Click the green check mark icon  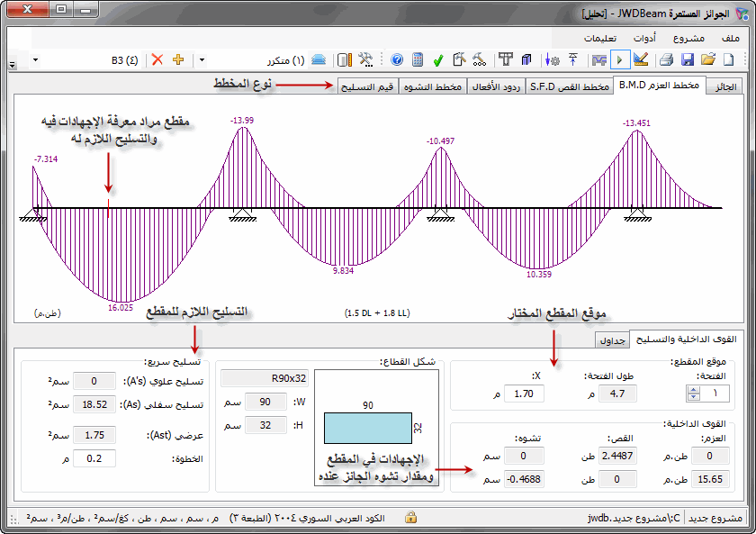[438, 60]
